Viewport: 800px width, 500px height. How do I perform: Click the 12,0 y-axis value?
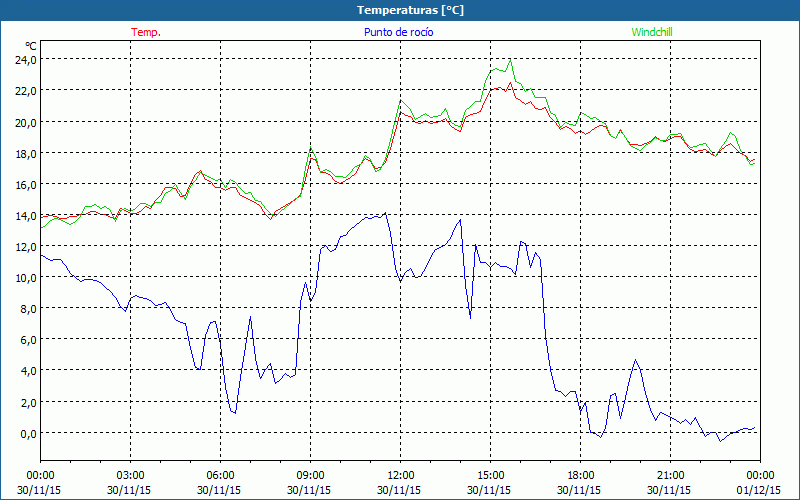point(26,247)
